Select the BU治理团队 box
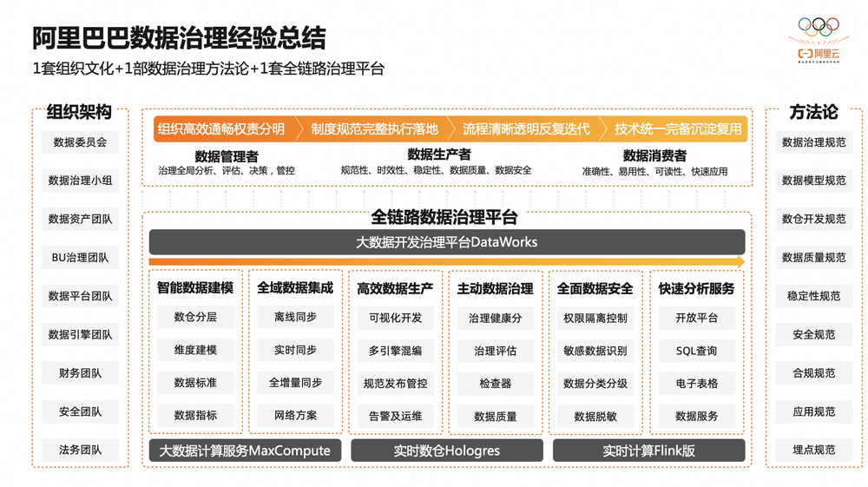The width and height of the screenshot is (868, 487). click(80, 257)
